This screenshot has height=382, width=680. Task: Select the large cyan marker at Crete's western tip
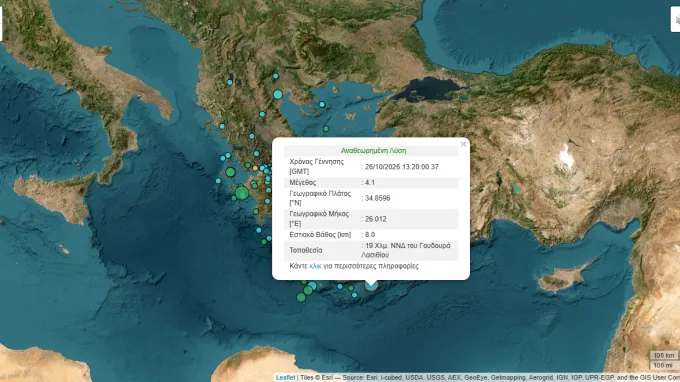[x=312, y=285]
